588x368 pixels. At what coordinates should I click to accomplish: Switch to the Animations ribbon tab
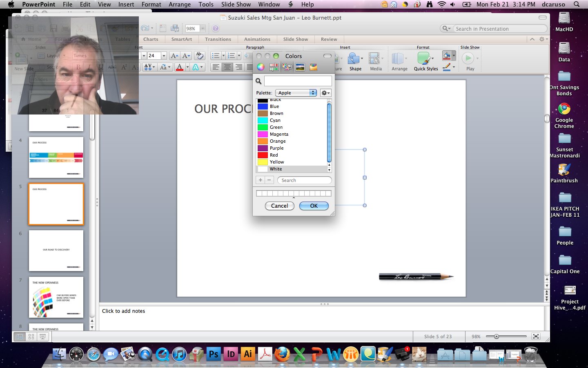pyautogui.click(x=257, y=39)
